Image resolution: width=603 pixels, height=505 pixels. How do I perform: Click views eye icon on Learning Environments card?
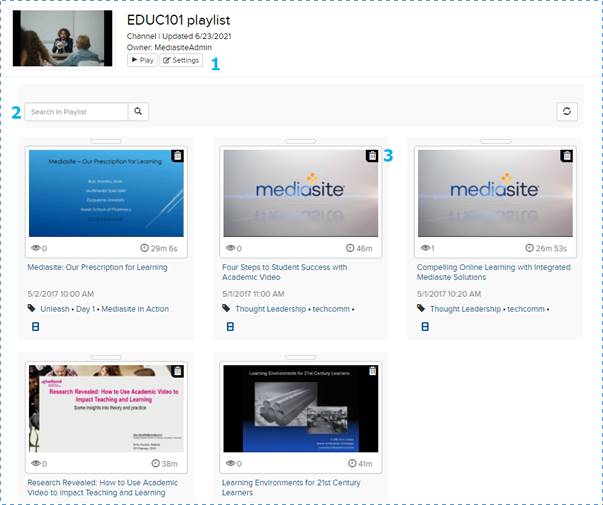(x=230, y=463)
